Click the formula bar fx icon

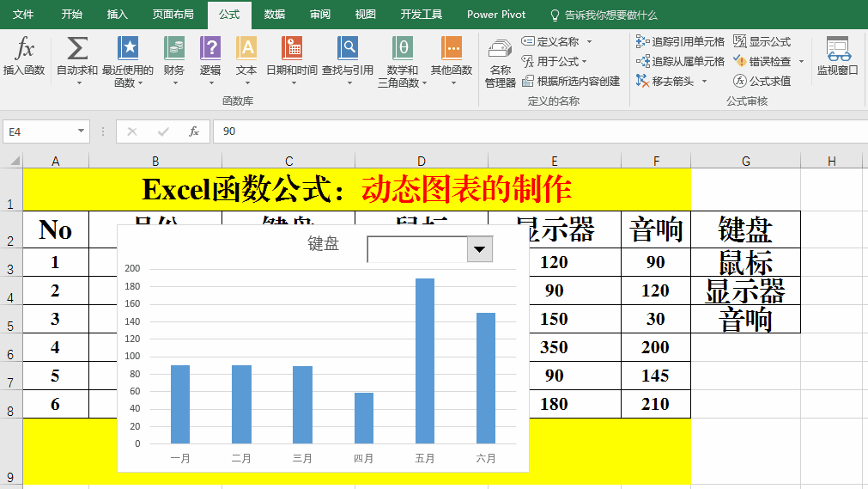point(194,132)
